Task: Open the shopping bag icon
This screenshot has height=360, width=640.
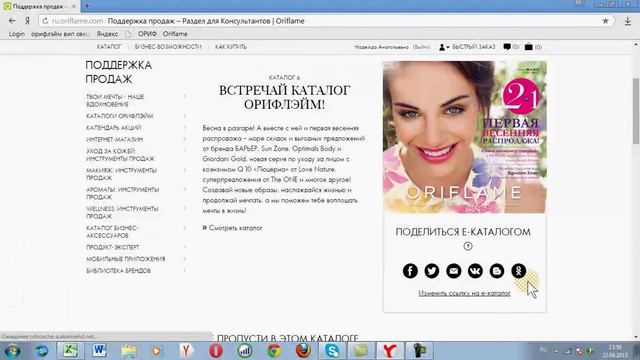Action: coord(529,47)
